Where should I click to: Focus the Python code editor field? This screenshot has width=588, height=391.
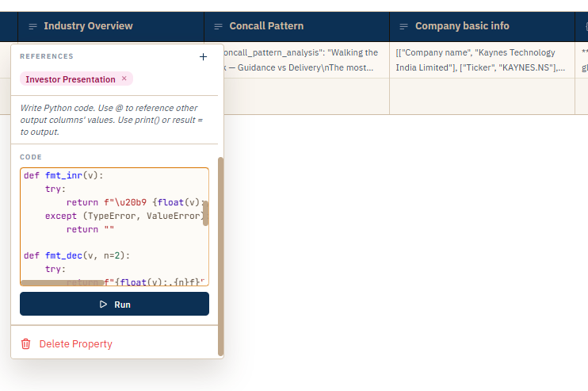click(x=113, y=225)
